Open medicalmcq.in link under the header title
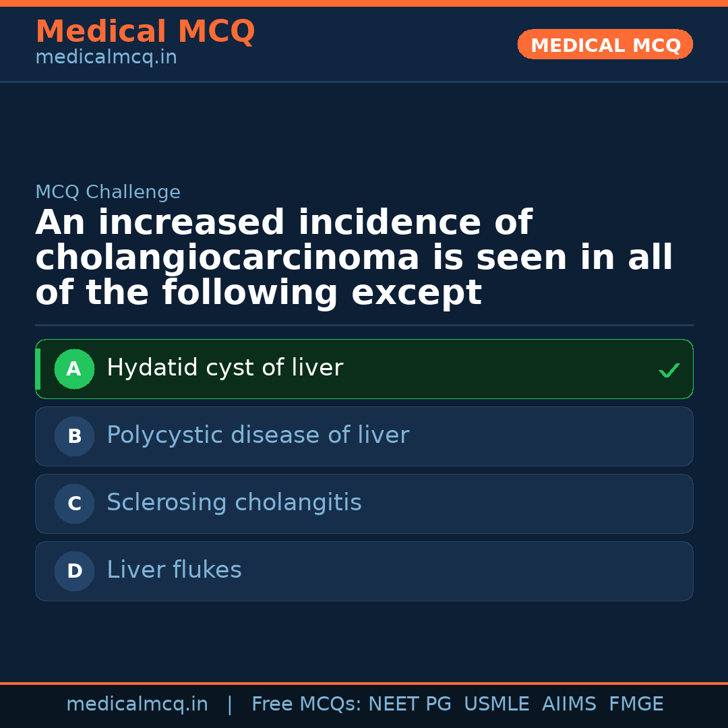This screenshot has width=728, height=728. 106,58
